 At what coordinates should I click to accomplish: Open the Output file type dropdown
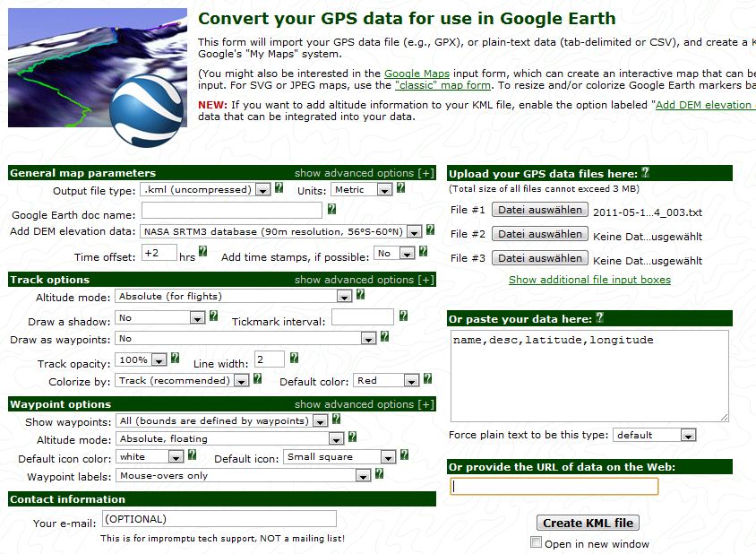[x=205, y=190]
